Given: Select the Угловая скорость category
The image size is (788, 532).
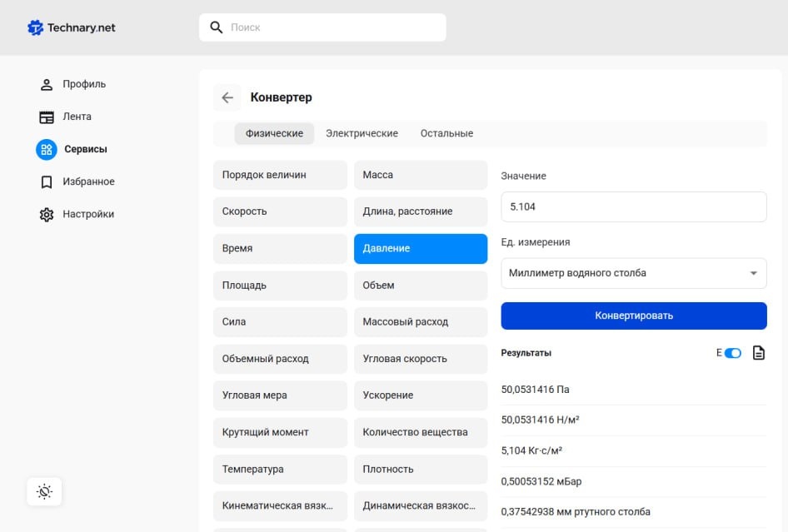Looking at the screenshot, I should (x=421, y=359).
